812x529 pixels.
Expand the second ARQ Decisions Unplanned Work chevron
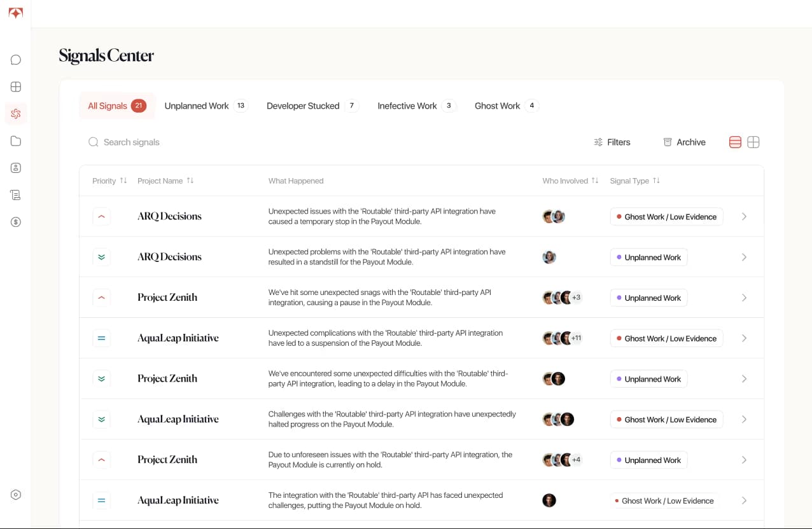click(x=744, y=258)
